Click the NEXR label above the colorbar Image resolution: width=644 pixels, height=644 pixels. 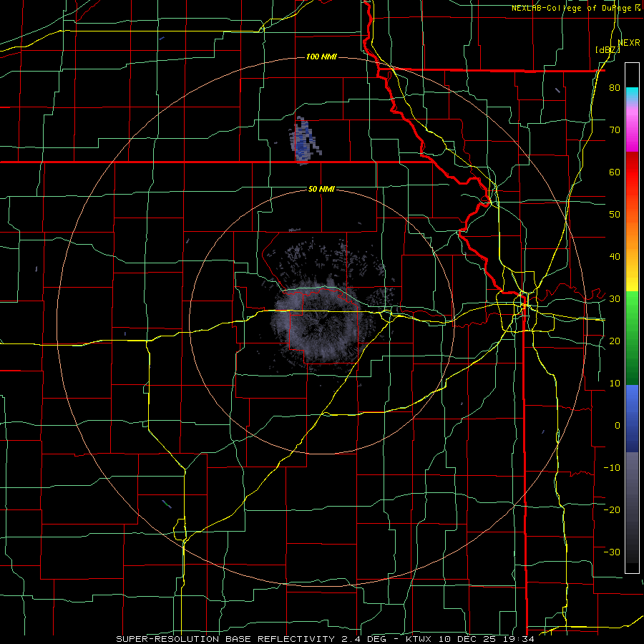pyautogui.click(x=629, y=42)
